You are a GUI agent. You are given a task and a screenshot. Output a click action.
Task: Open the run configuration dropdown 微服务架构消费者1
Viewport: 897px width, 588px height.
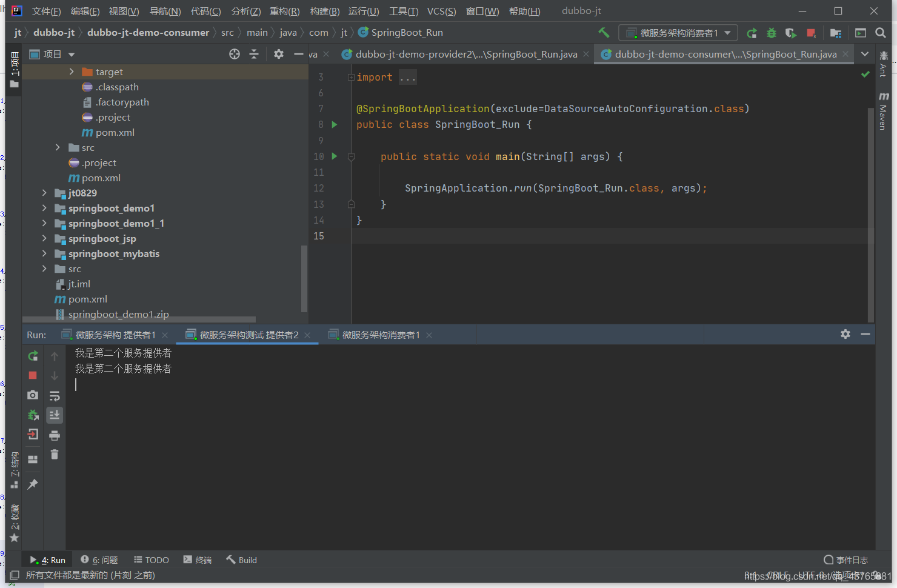(678, 33)
